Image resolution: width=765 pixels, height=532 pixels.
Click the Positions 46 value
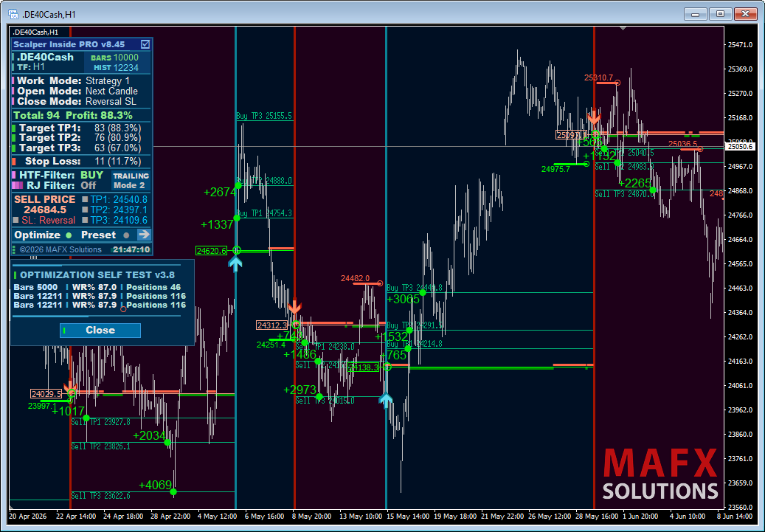coord(153,288)
